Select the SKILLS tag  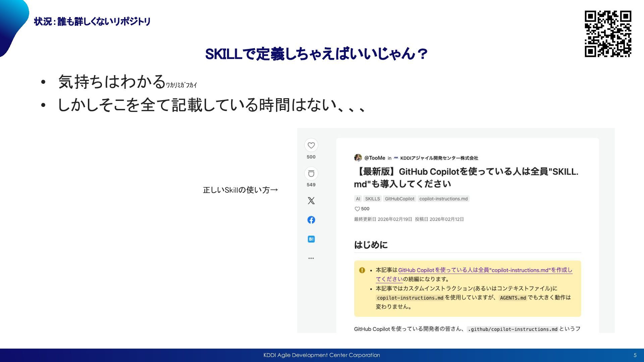(x=372, y=199)
